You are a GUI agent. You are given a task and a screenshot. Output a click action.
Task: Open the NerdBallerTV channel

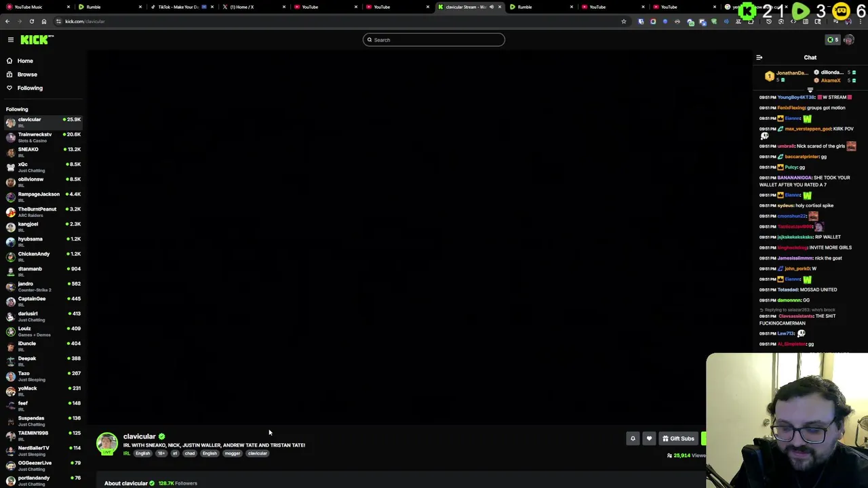(43, 450)
